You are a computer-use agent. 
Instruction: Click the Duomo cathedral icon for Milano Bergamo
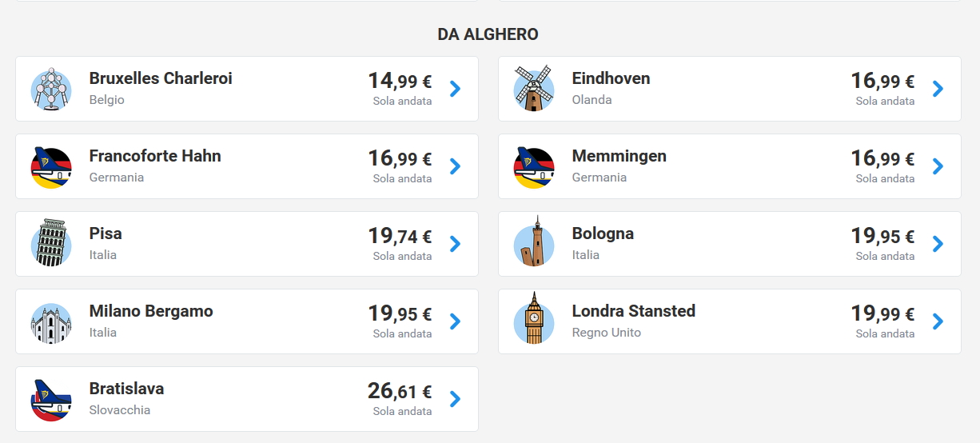(51, 321)
